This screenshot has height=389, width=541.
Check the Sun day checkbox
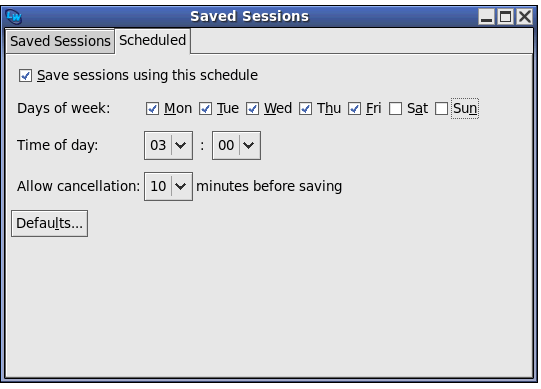point(441,109)
